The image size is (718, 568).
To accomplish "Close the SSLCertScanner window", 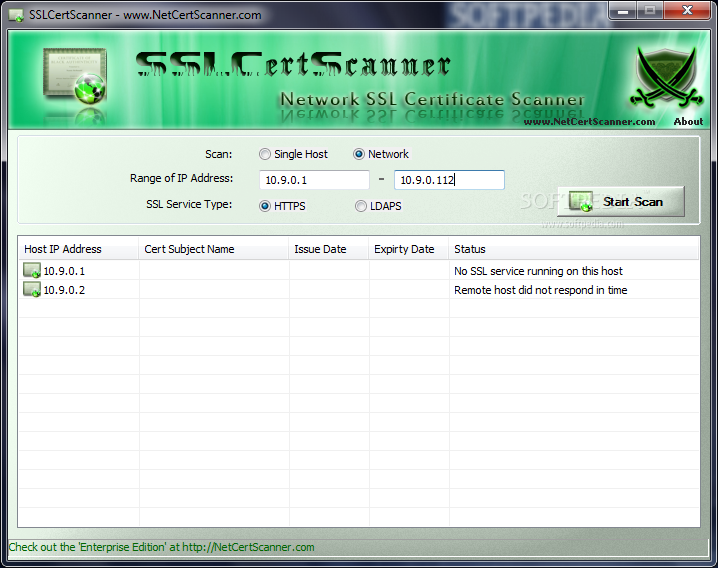I will coord(687,11).
